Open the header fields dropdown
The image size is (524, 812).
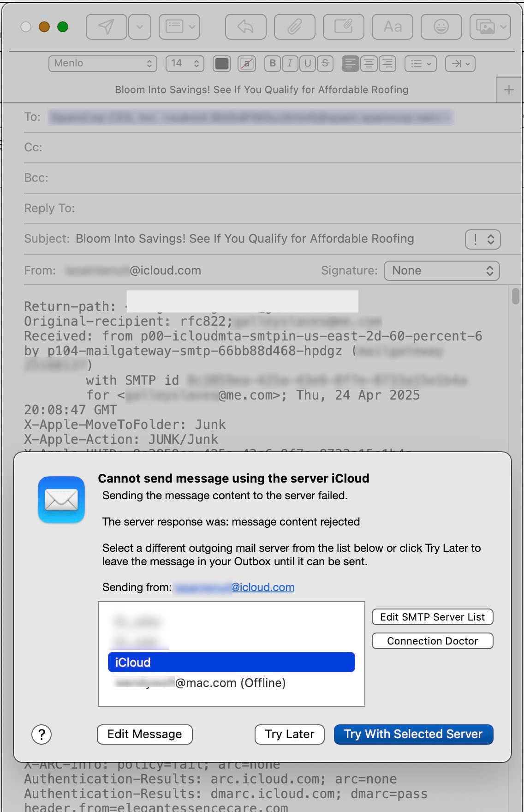click(x=179, y=27)
